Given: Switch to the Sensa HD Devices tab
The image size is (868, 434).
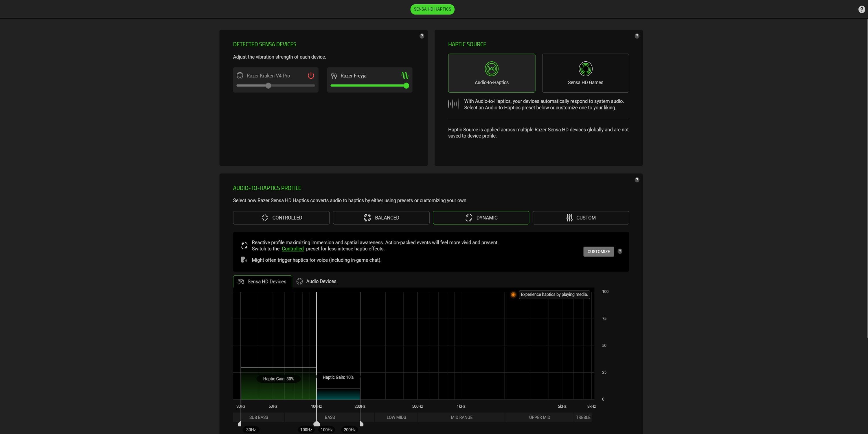Looking at the screenshot, I should (x=262, y=282).
